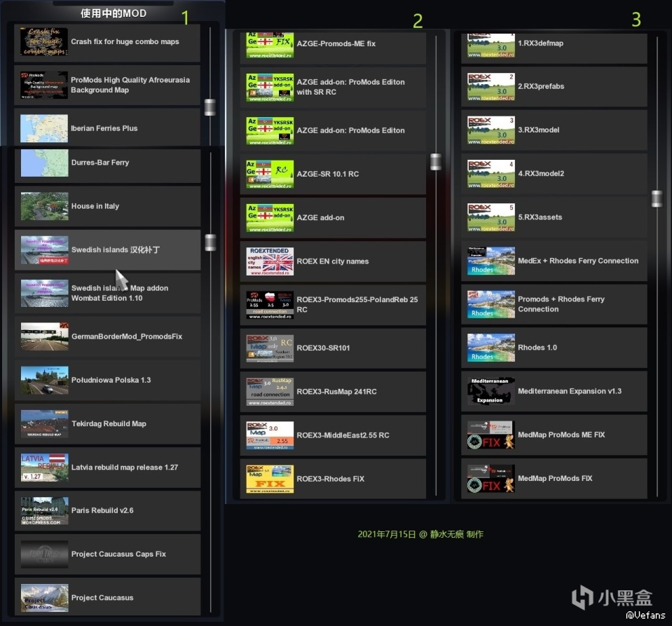
Task: Select the Iberian Ferries Plus map icon
Action: [x=43, y=128]
